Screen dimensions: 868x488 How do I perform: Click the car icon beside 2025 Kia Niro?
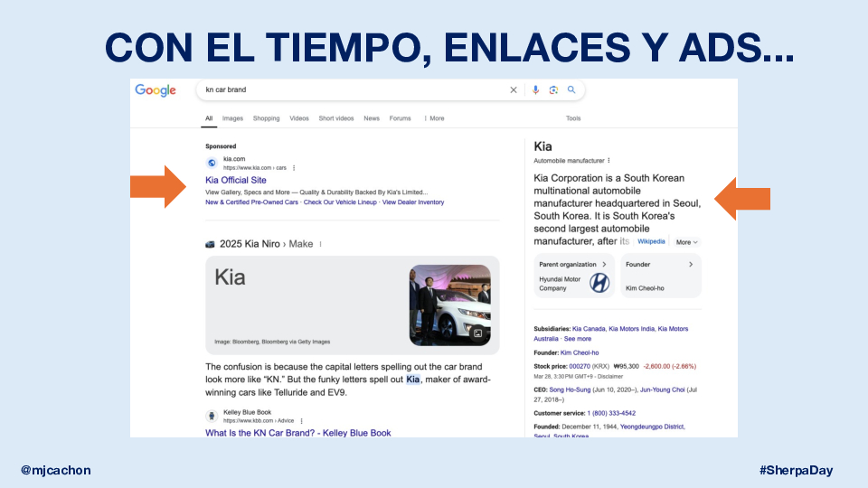[210, 244]
